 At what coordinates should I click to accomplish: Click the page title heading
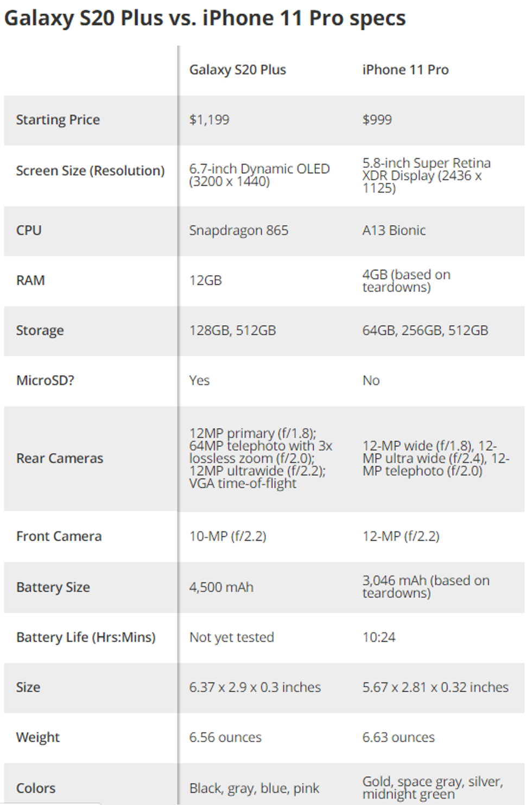pos(205,18)
